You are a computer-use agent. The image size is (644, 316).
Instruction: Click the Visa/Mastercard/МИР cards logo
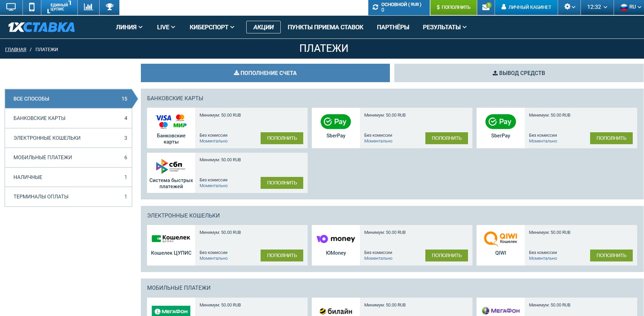171,121
